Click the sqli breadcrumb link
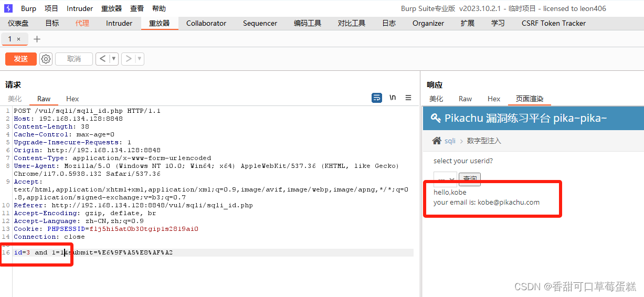 (x=450, y=141)
